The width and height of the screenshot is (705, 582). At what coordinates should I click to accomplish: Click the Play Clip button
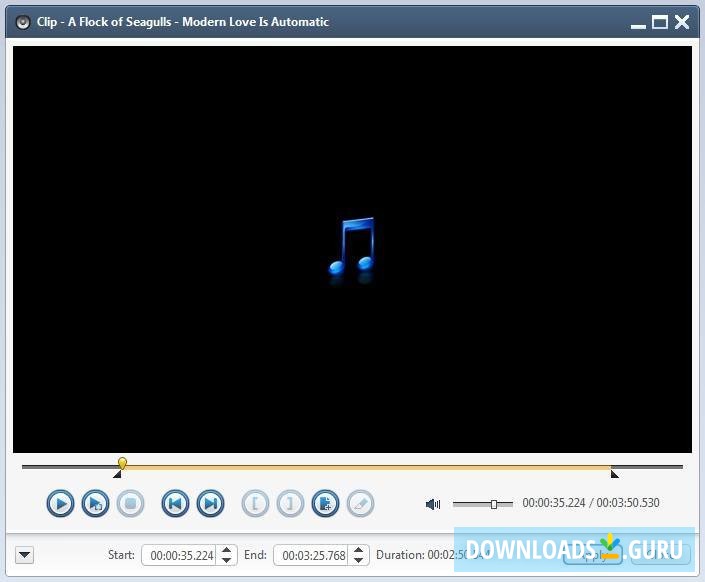95,503
